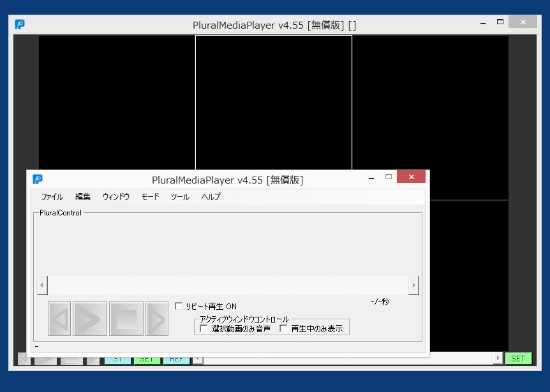
Task: Select the white-outlined center video pane
Action: 274,102
